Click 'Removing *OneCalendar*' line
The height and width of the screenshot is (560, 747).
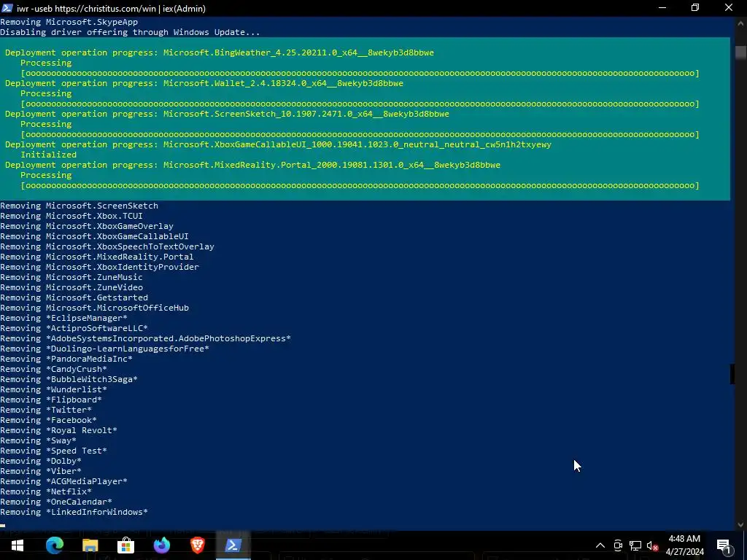56,502
